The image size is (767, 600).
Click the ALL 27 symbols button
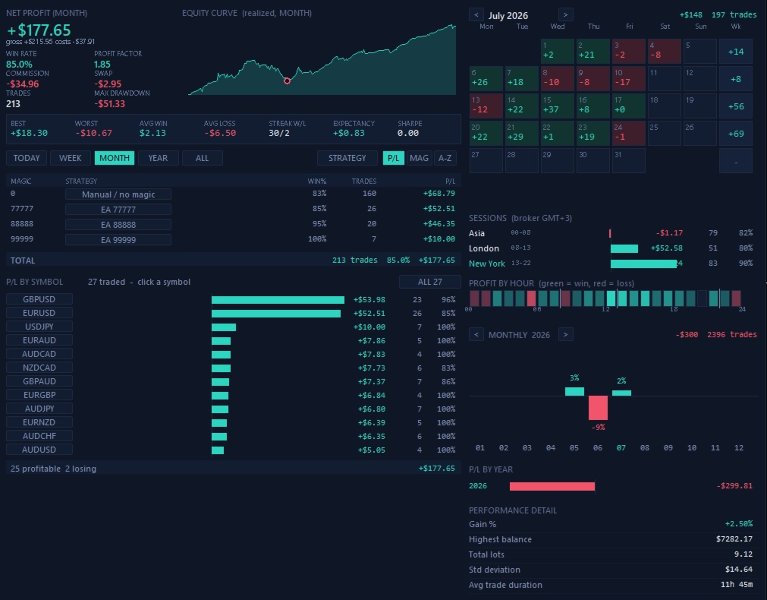pyautogui.click(x=429, y=282)
